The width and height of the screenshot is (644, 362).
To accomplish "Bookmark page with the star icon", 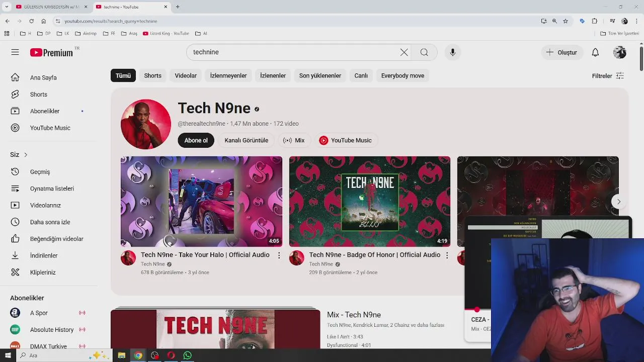I will pos(566,21).
